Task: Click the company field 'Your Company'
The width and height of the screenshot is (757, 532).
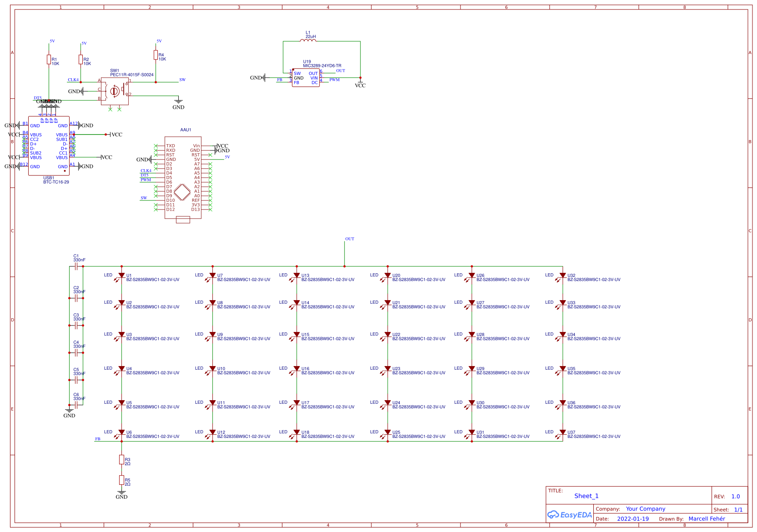Action: 645,509
